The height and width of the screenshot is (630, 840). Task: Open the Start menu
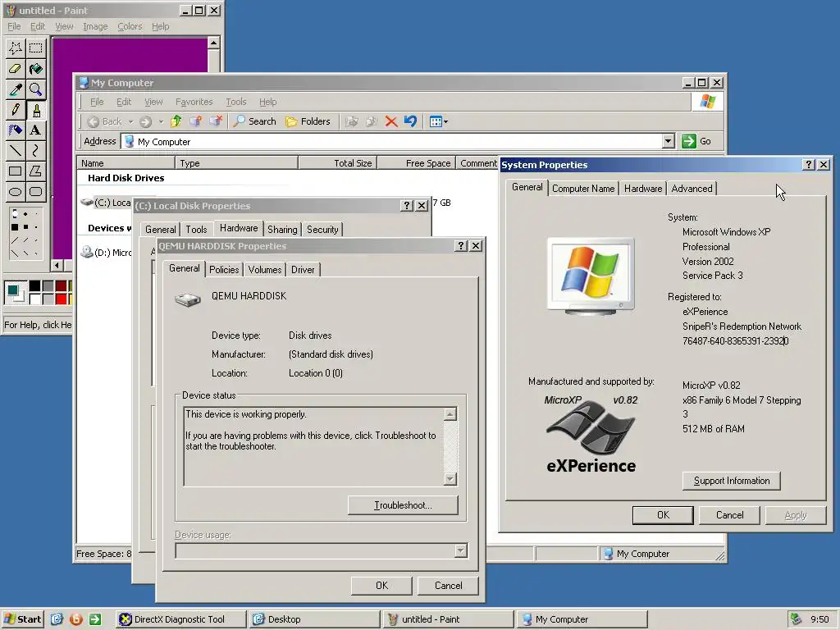(x=22, y=619)
